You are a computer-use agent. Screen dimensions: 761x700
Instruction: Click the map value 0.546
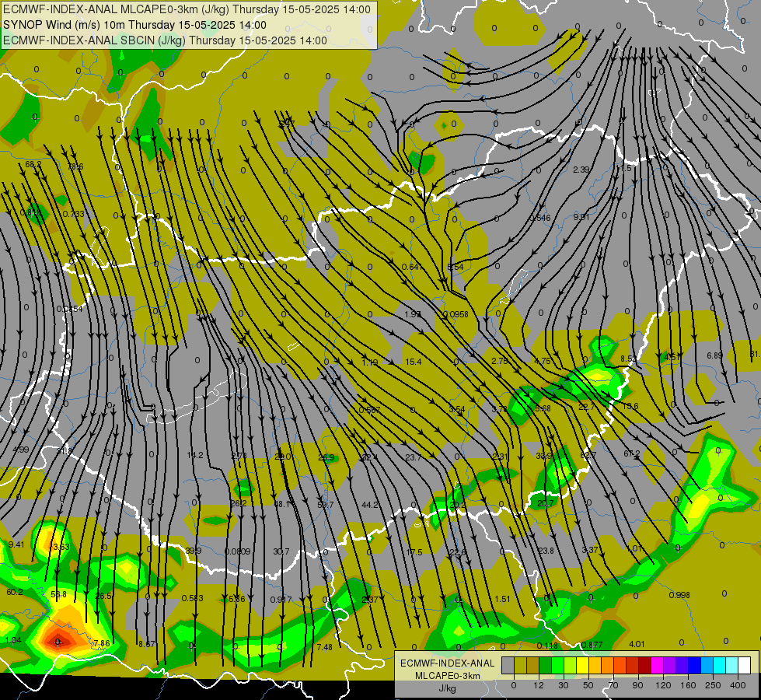540,218
